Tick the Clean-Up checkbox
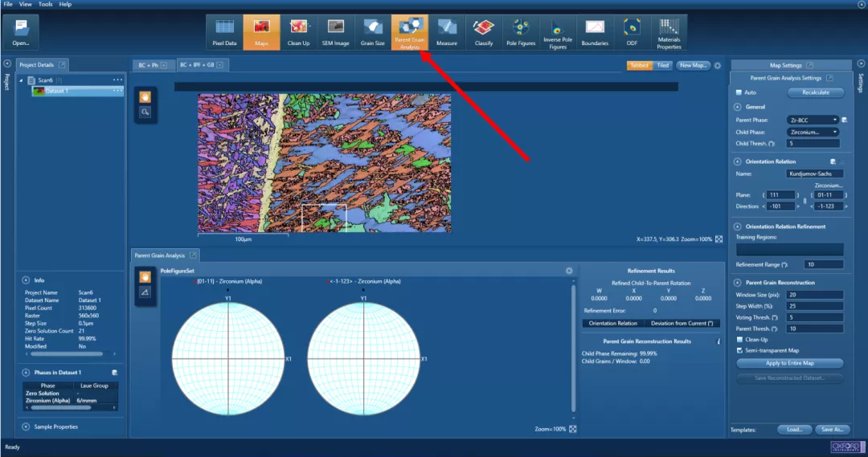This screenshot has width=868, height=457. (x=739, y=340)
